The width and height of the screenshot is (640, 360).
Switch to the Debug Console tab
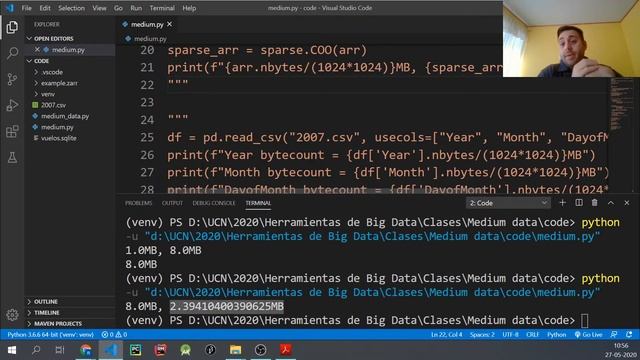[214, 203]
